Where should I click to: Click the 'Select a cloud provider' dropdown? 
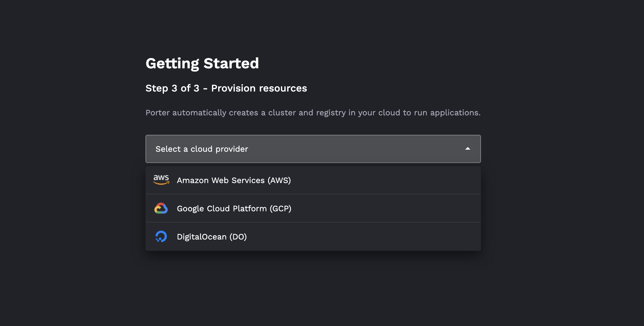click(x=313, y=149)
